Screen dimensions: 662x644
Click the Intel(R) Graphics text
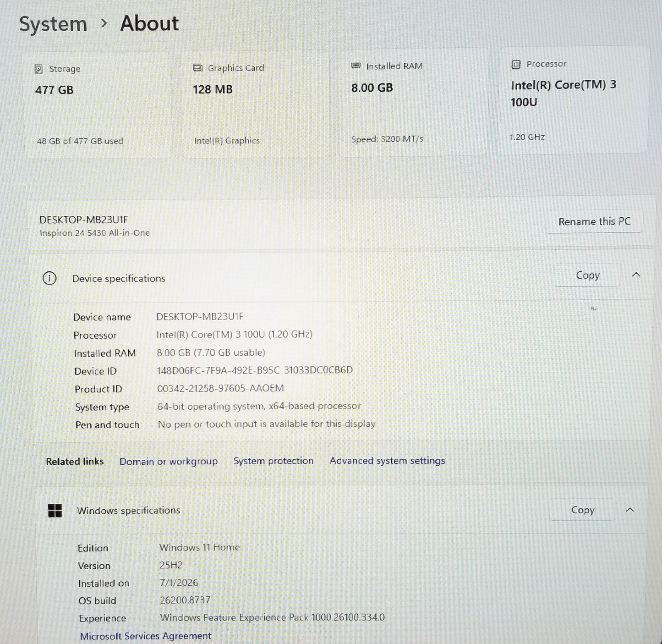click(x=227, y=141)
